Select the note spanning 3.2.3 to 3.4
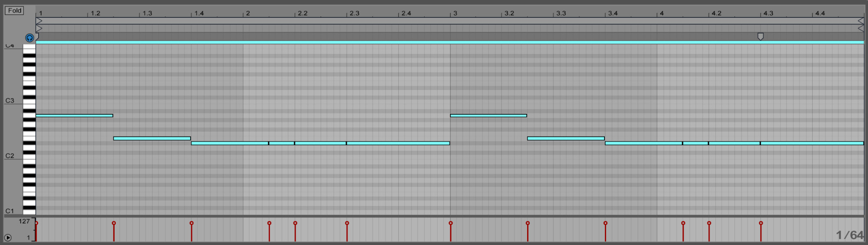Viewport: 868px width, 245px height. point(566,139)
